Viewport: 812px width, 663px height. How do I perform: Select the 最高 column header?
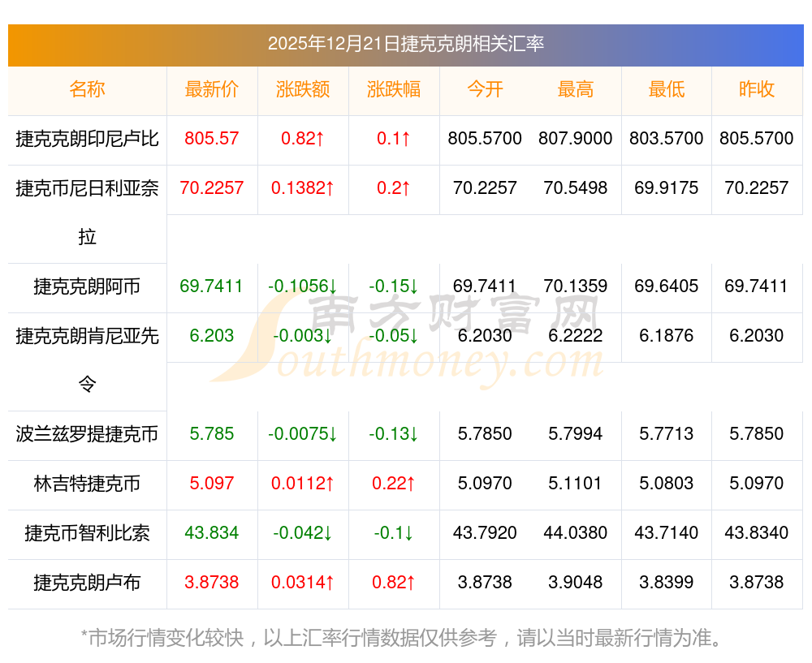pyautogui.click(x=576, y=89)
